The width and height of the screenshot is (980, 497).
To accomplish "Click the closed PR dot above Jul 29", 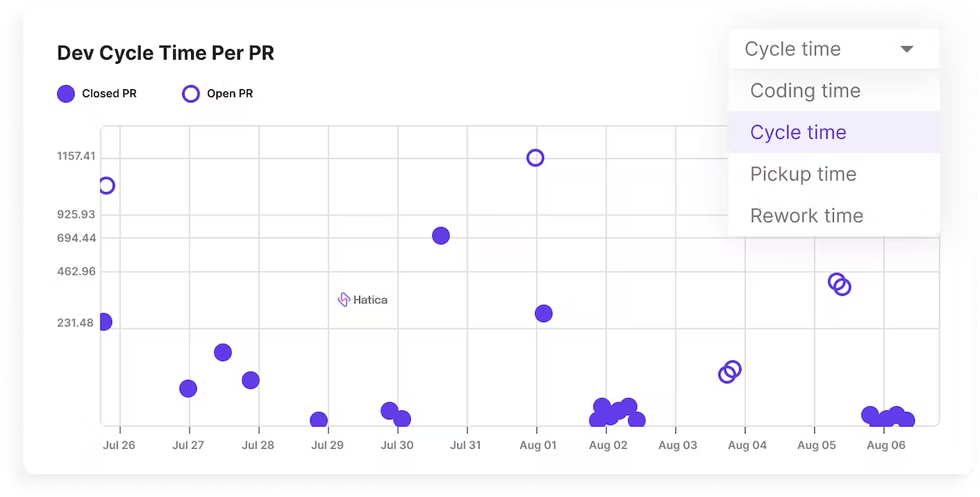I will coord(318,420).
